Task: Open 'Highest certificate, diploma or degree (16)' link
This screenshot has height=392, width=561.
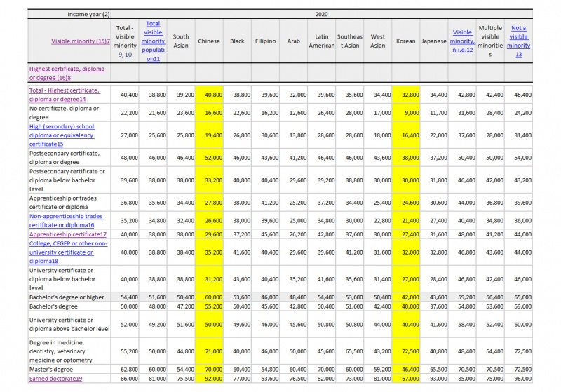Action: tap(67, 73)
